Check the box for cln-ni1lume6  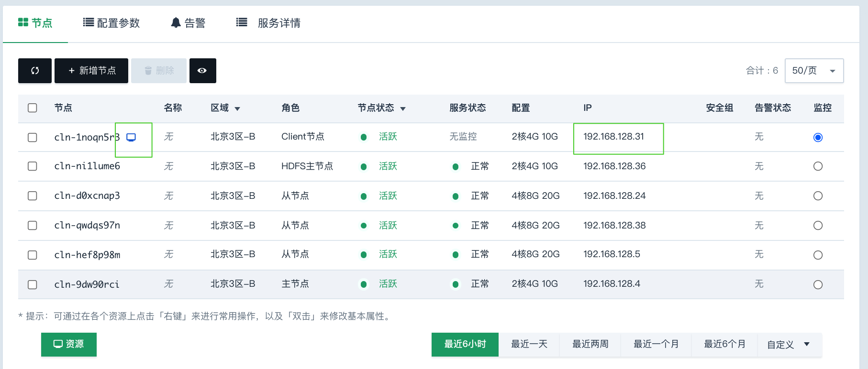pos(33,166)
